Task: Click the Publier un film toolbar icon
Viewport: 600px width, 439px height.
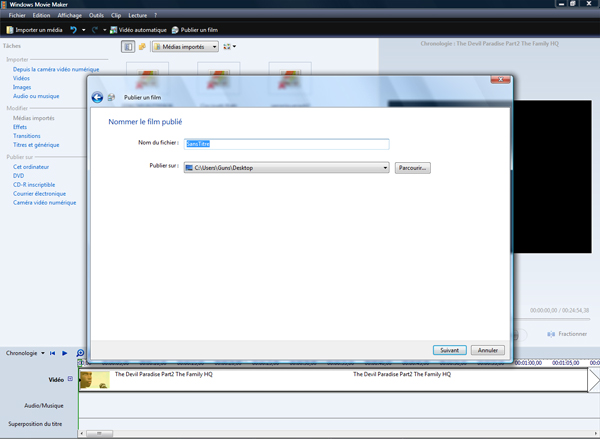Action: click(x=176, y=30)
